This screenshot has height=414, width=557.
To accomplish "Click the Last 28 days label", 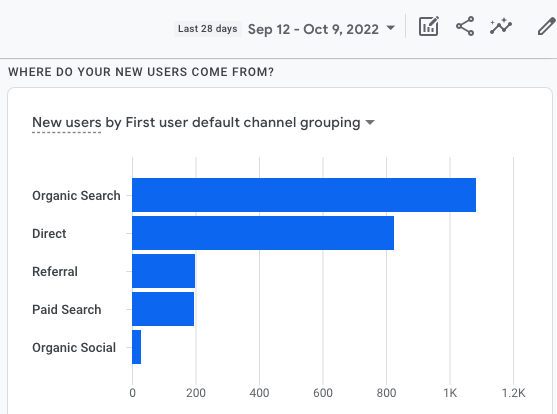I will pos(208,29).
